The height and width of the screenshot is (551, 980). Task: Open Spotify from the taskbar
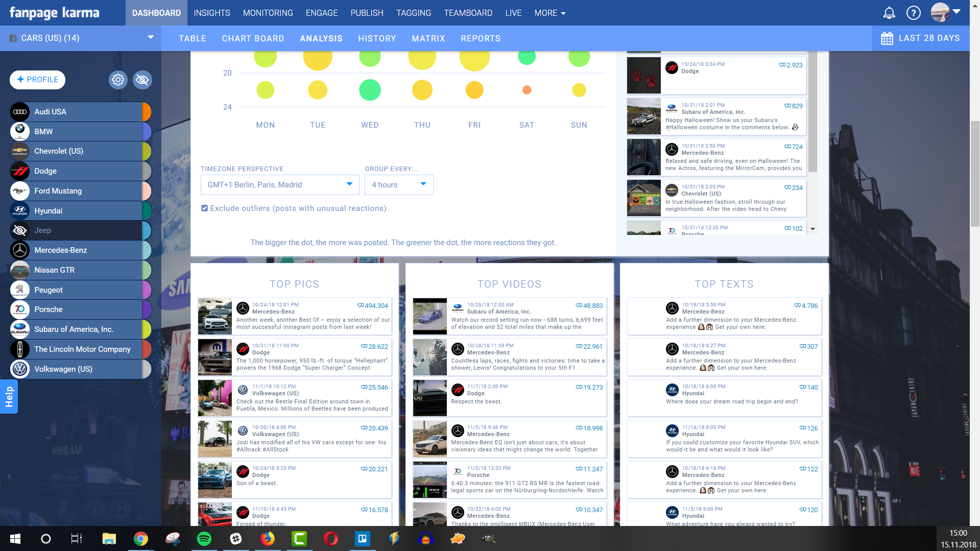point(204,539)
